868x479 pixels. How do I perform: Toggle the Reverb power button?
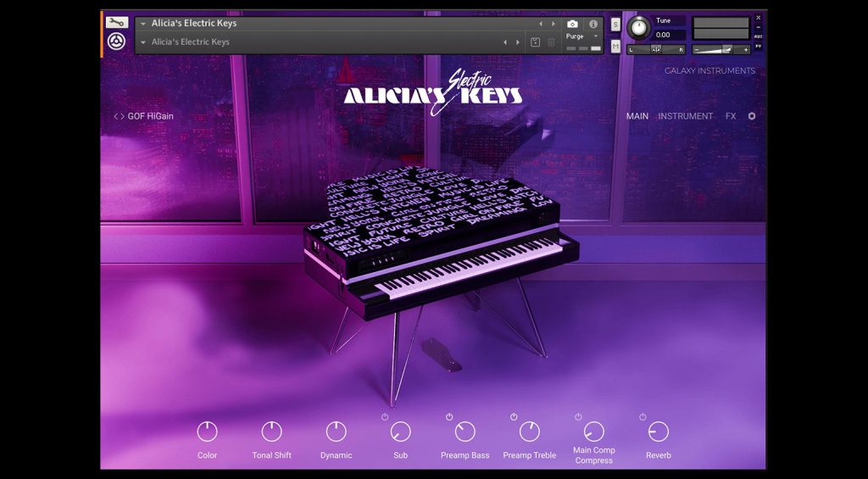pos(643,416)
